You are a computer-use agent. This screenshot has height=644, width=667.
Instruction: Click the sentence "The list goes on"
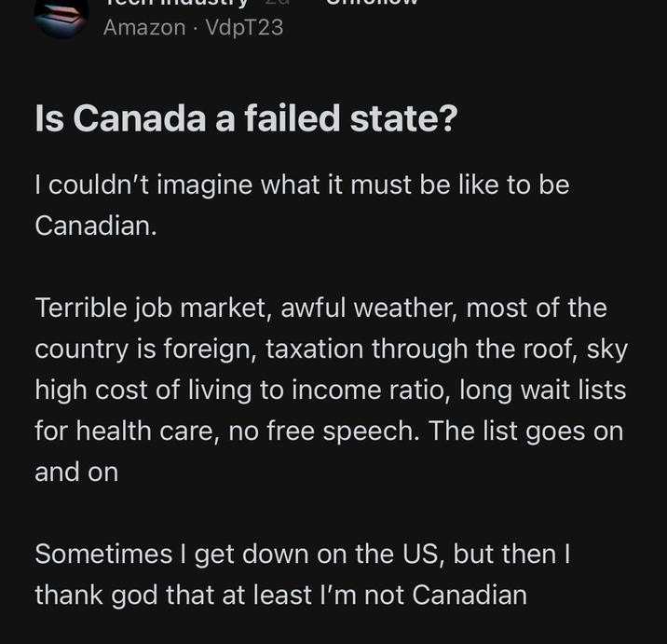point(529,431)
